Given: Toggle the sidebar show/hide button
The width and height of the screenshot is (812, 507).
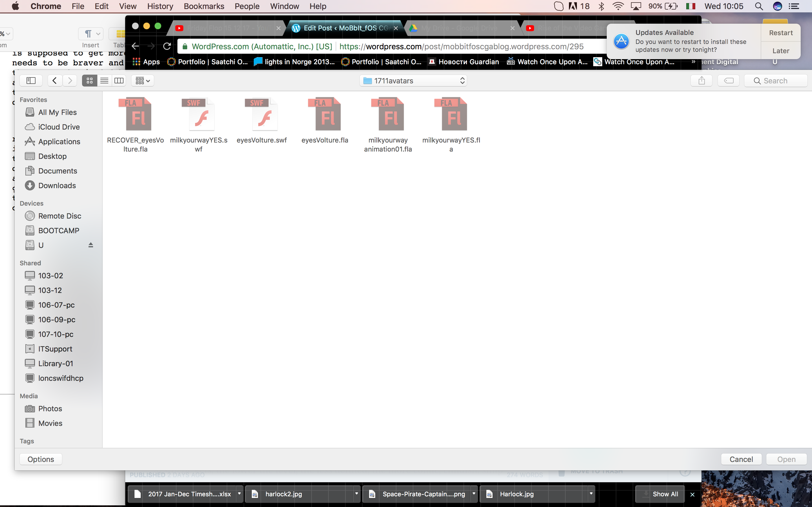Looking at the screenshot, I should 31,81.
